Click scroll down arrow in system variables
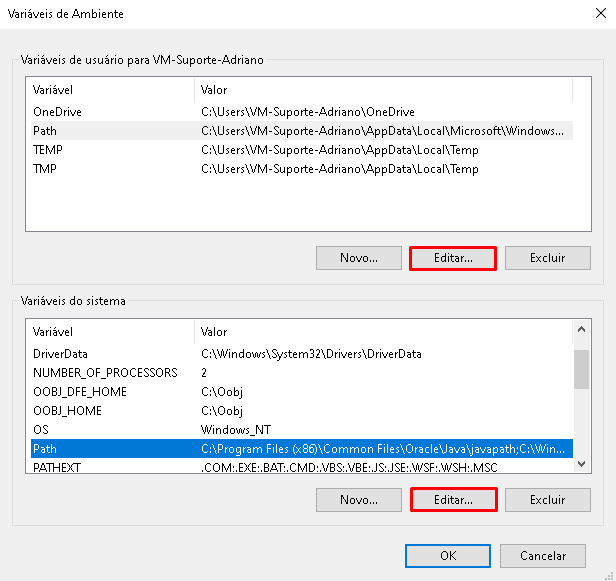 (581, 464)
